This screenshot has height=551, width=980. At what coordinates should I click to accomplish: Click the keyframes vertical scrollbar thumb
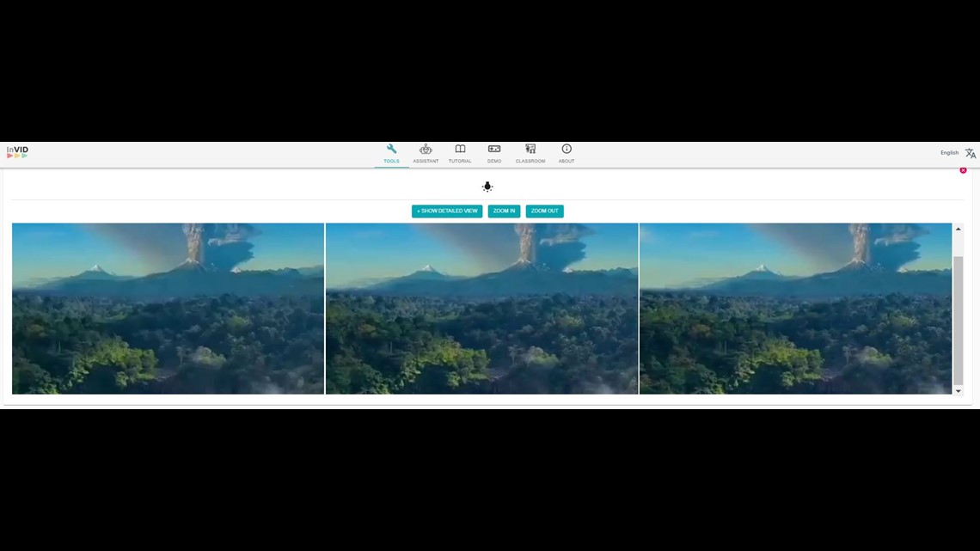coord(959,318)
